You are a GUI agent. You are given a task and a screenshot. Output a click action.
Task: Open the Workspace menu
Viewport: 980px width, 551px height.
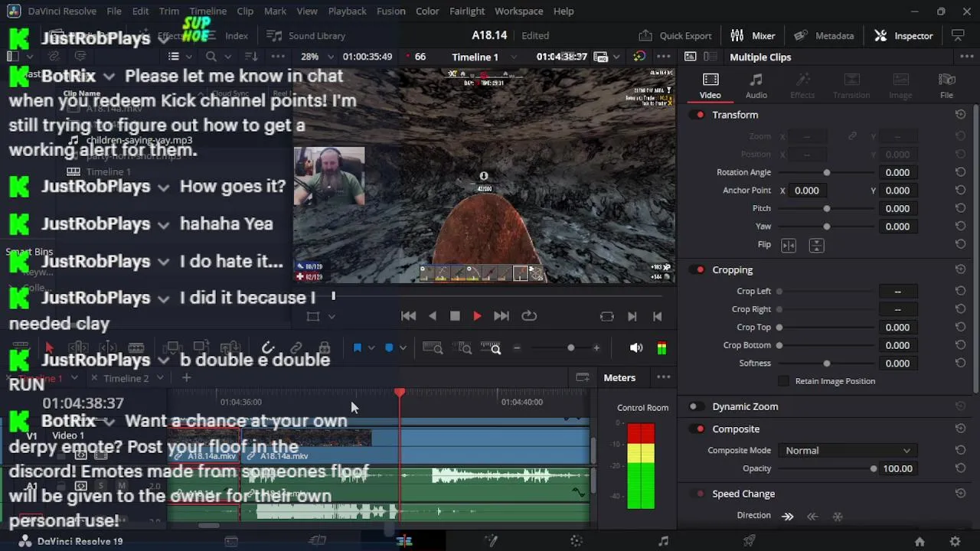point(518,11)
